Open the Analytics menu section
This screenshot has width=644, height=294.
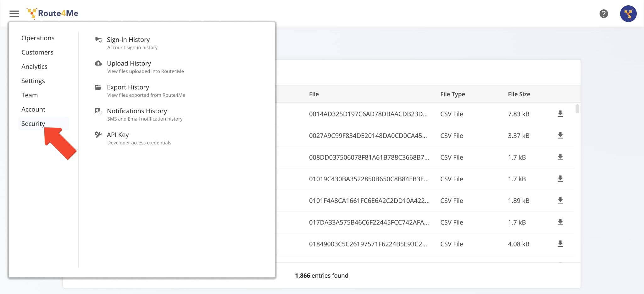(x=35, y=67)
